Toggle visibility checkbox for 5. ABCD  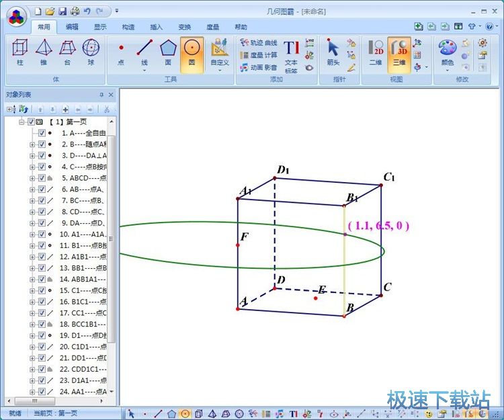coord(42,178)
